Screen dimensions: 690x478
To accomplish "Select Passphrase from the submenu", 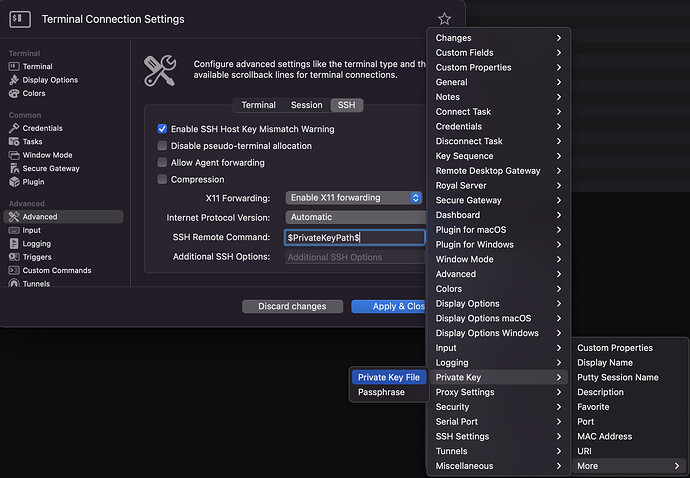I will point(381,393).
